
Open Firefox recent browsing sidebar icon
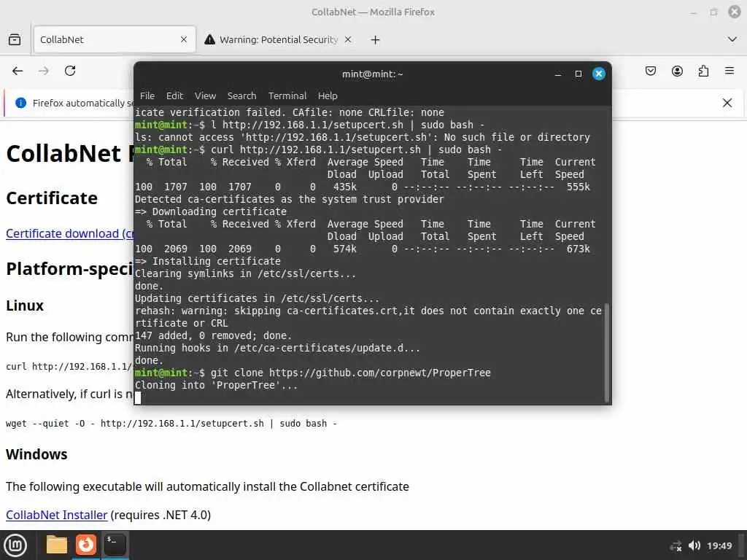(15, 39)
